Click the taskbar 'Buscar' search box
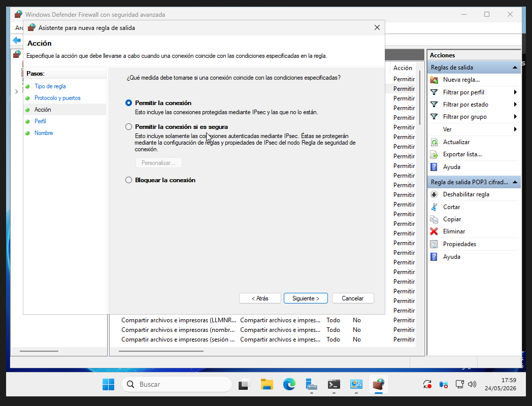 177,384
